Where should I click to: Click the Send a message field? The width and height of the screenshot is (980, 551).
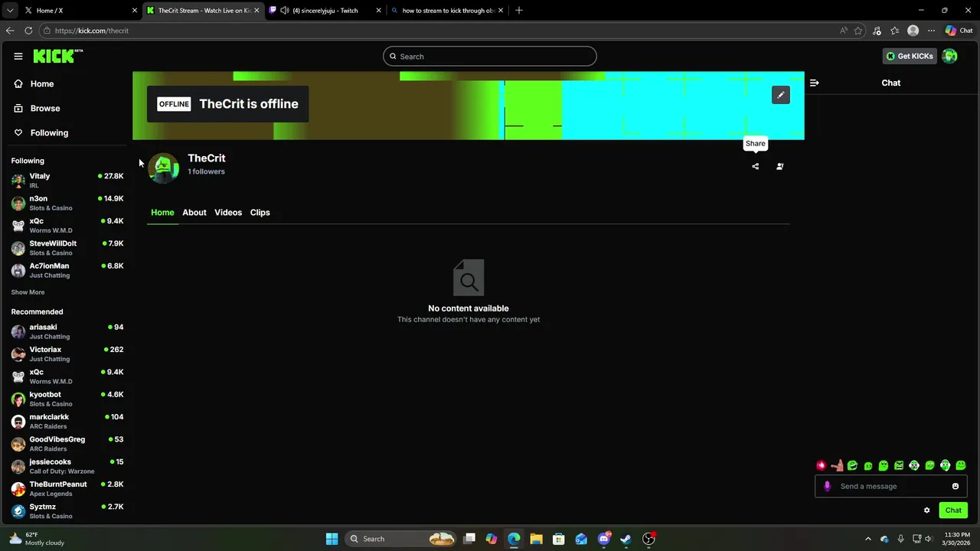(x=891, y=486)
